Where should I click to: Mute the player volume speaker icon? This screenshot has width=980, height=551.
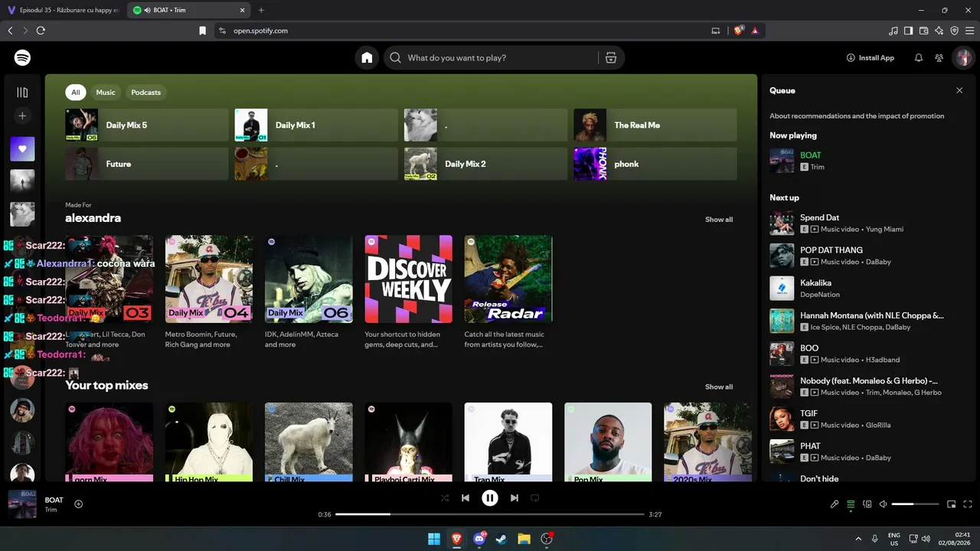(883, 504)
